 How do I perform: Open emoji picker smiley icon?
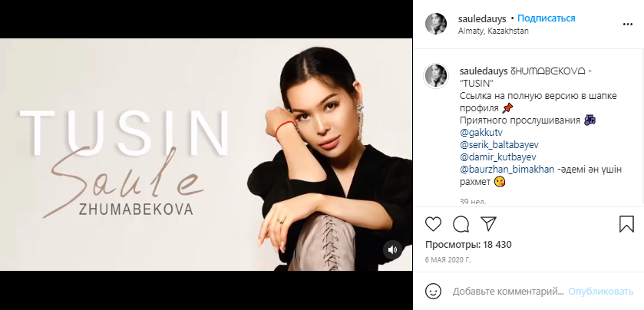(x=433, y=292)
